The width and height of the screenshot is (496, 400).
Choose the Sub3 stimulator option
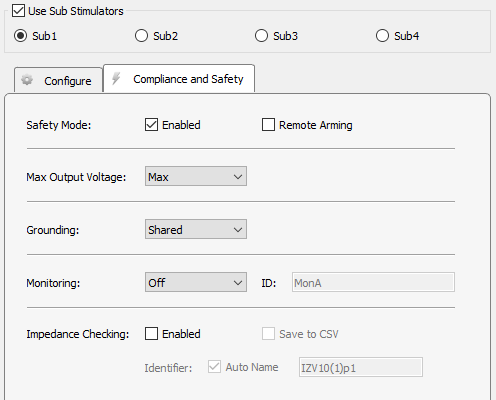click(x=261, y=36)
